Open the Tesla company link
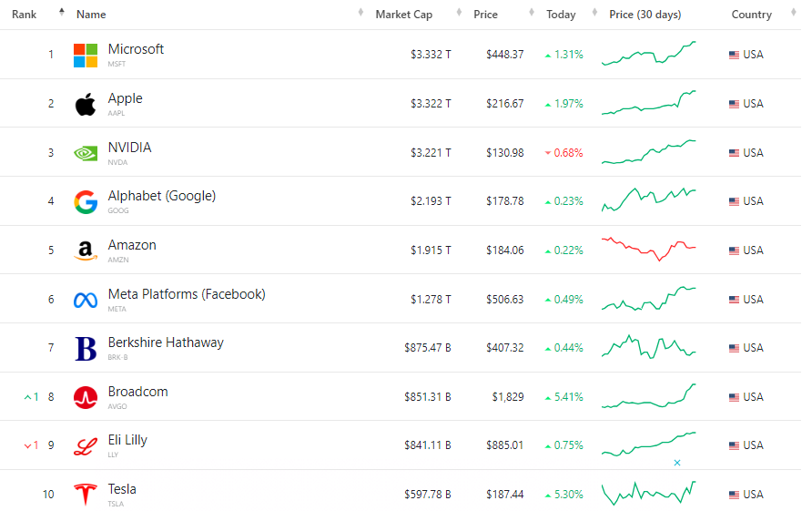This screenshot has width=812, height=511. [122, 489]
